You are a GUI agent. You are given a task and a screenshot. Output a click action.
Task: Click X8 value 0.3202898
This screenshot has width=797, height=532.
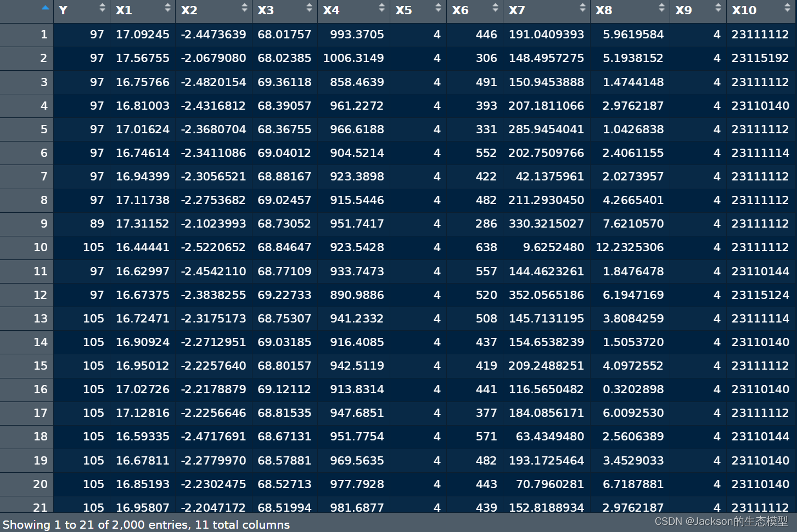tap(633, 389)
